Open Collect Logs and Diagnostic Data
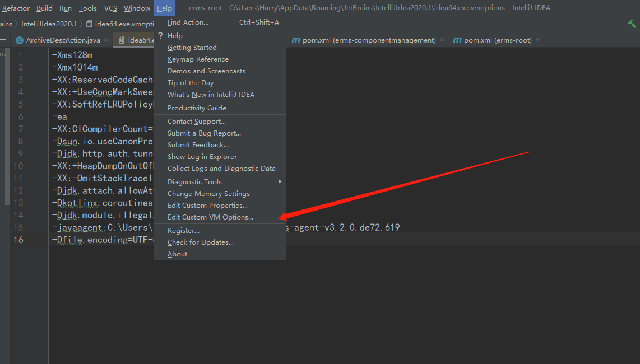Viewport: 640px width, 364px height. 221,168
